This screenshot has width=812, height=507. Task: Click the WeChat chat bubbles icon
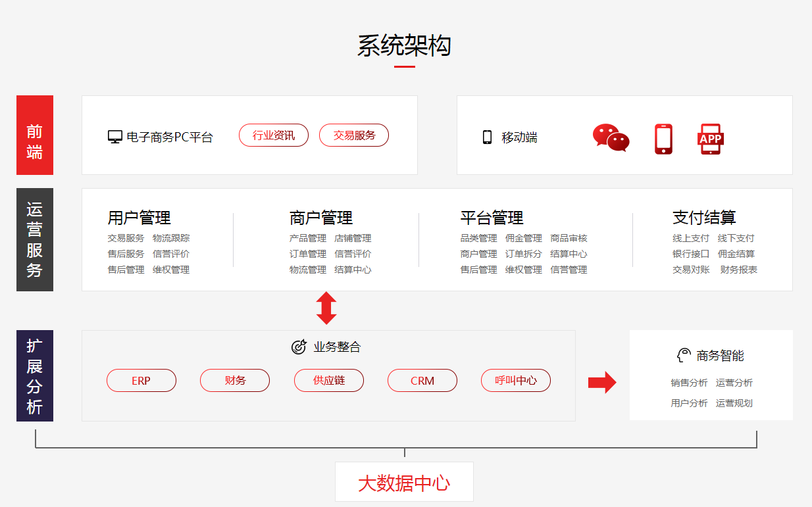click(x=611, y=138)
